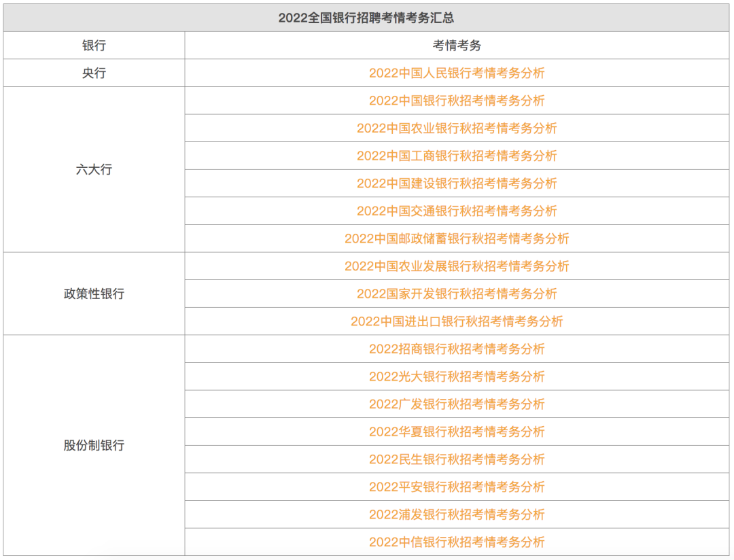Open 2022中国农业发展银行秋招考情考务分析 link

(457, 266)
